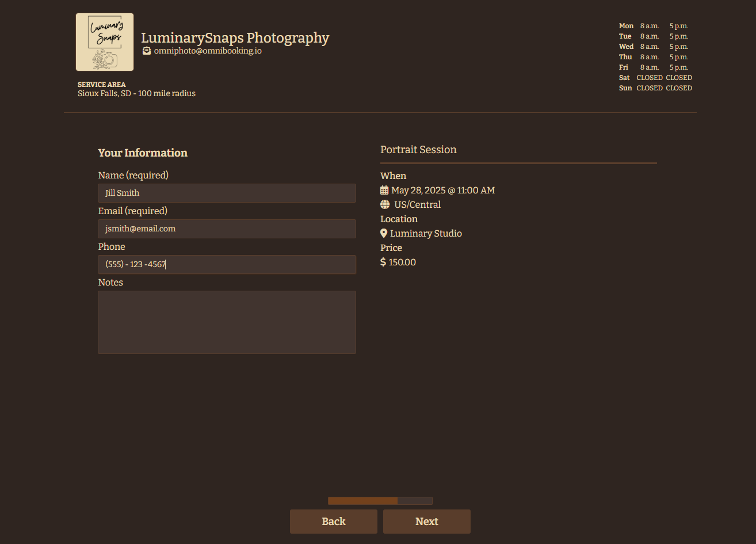
Task: Click the Email (required) label
Action: click(x=133, y=211)
